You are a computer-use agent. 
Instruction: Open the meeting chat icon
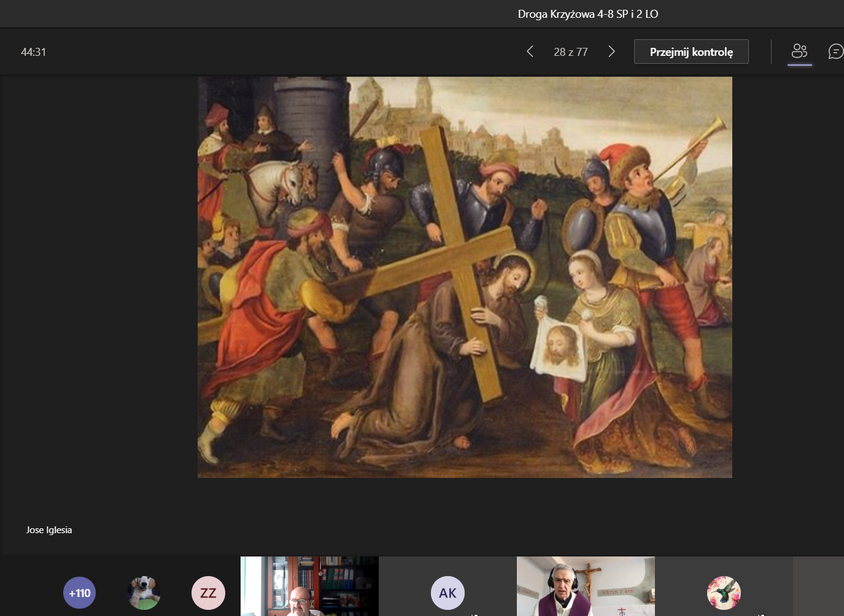point(835,52)
